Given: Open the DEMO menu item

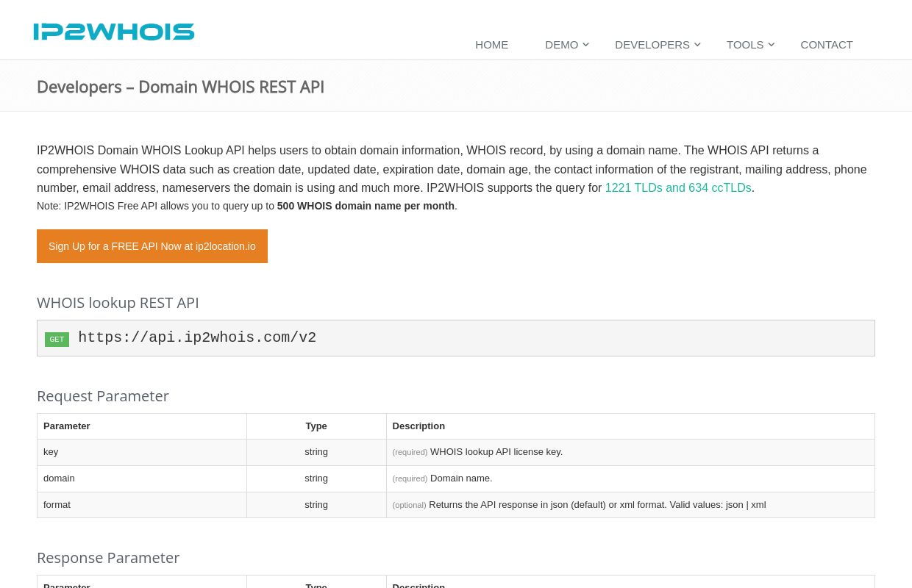Looking at the screenshot, I should [x=561, y=45].
